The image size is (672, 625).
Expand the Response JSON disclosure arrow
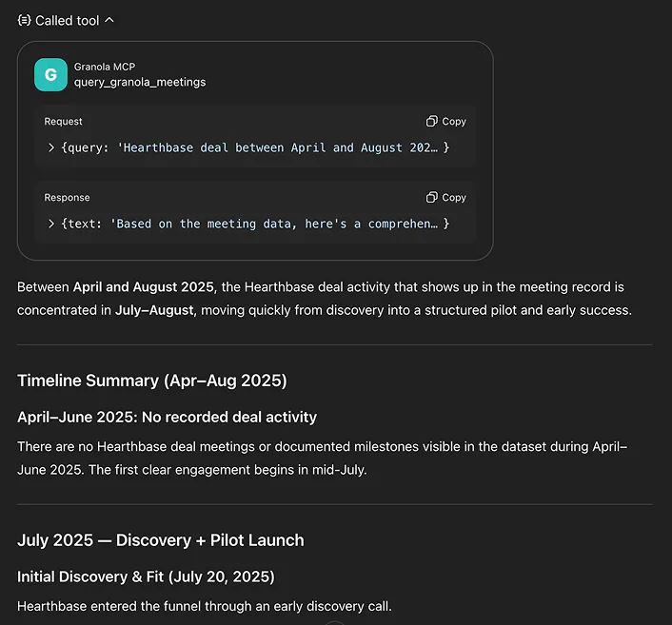point(51,225)
